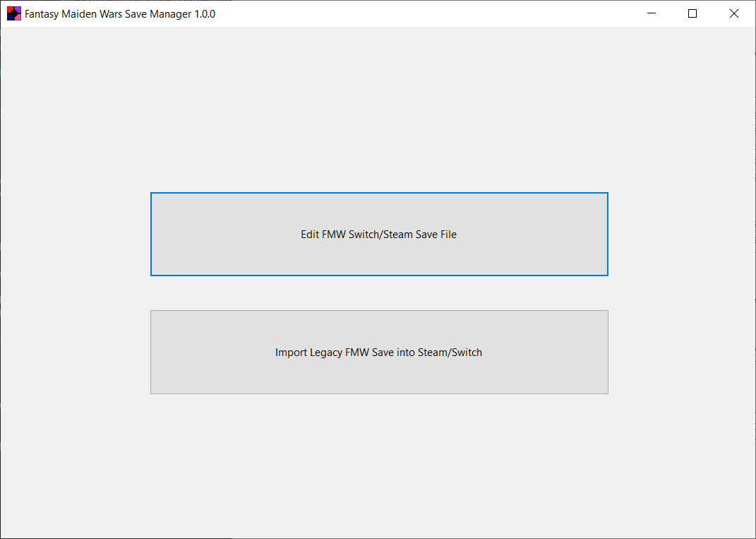Click the title text Fantasy Maiden Wars Save Manager 1.0.0
756x539 pixels.
click(120, 14)
